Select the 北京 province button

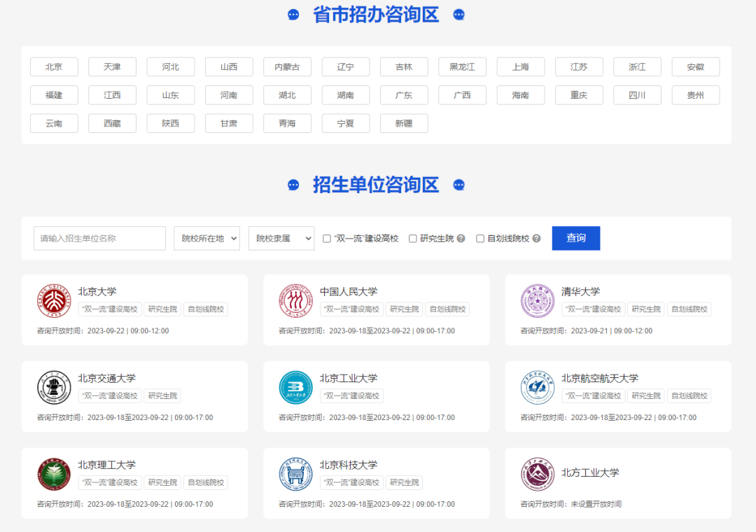(54, 66)
